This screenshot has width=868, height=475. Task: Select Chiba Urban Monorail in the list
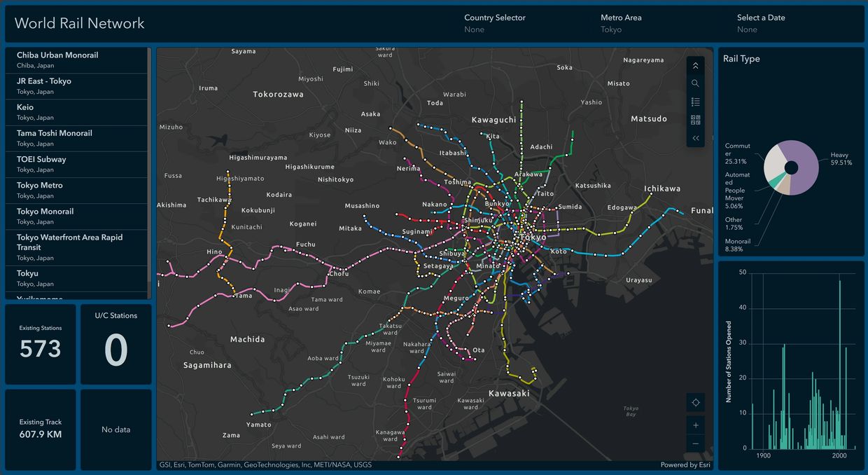pyautogui.click(x=76, y=60)
